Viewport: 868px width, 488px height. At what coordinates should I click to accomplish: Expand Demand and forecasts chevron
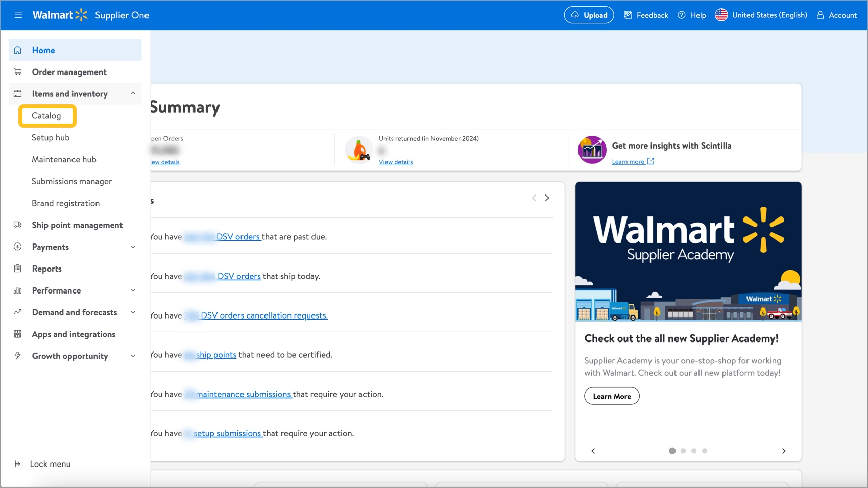click(133, 312)
